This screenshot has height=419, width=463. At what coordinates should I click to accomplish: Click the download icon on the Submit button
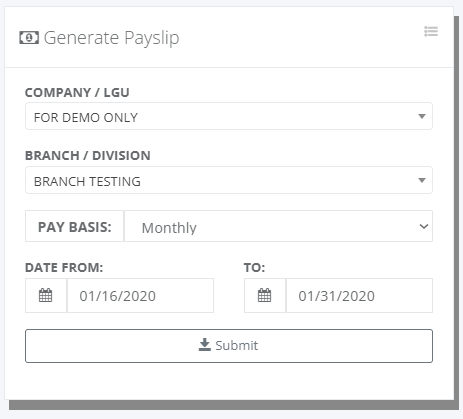[205, 345]
